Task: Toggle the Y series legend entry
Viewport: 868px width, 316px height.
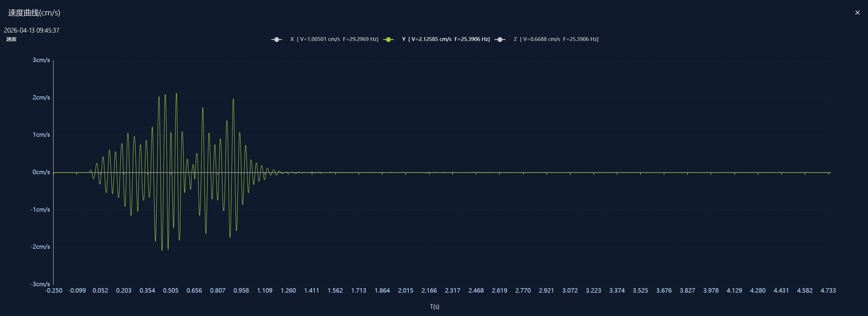Action: (436, 39)
